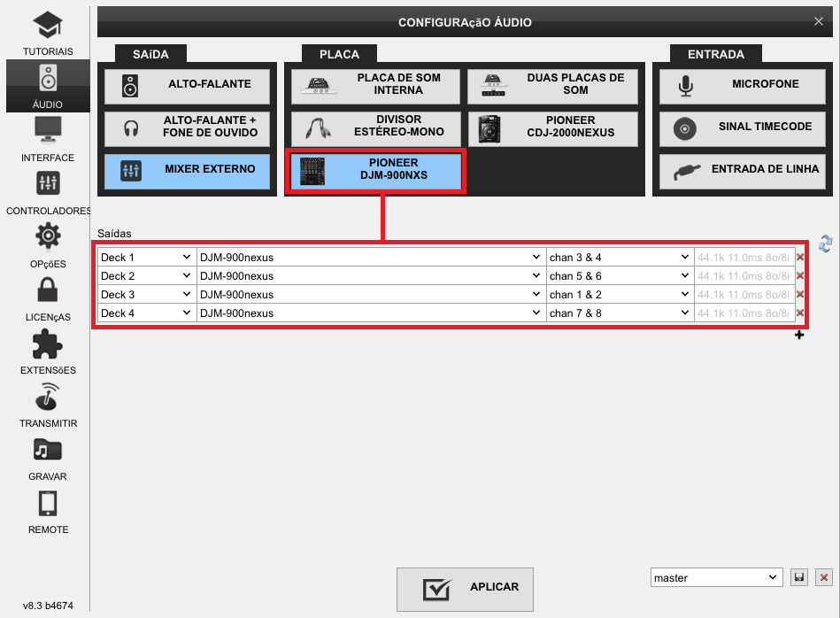Open the Extensões puzzle section
The width and height of the screenshot is (840, 618).
[48, 351]
